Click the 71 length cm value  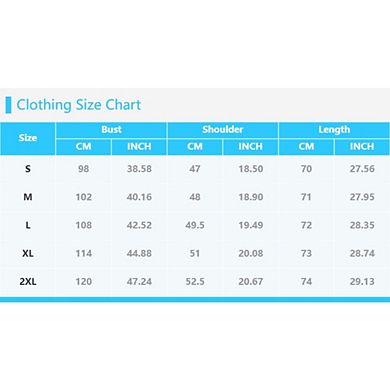click(306, 197)
